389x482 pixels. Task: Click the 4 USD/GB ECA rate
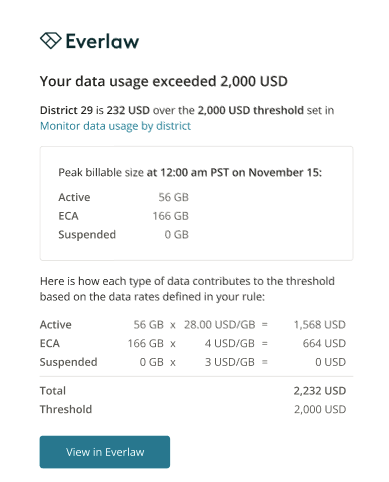230,343
